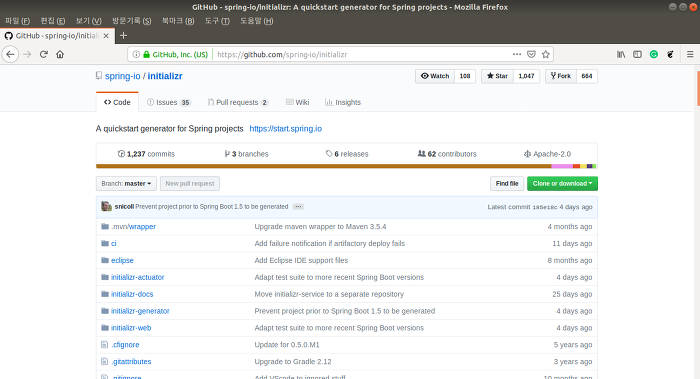
Task: View the Apache-2.0 license
Action: pos(547,154)
